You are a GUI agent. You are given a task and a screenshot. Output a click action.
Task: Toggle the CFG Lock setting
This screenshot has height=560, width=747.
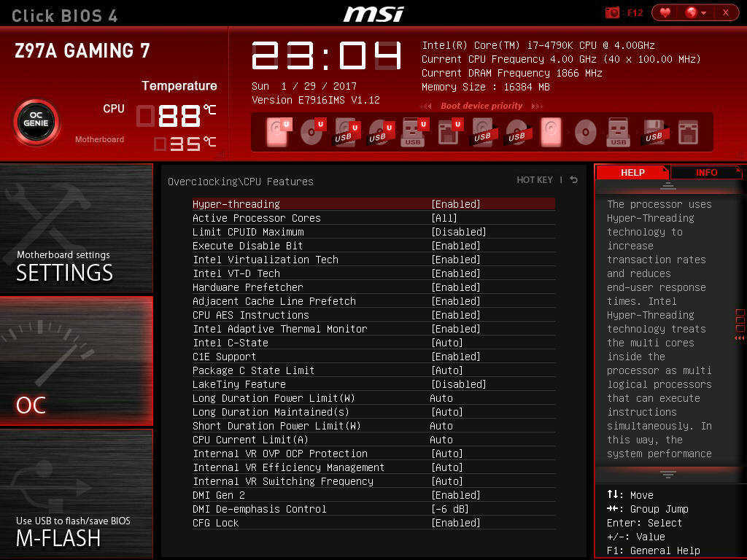pyautogui.click(x=373, y=523)
